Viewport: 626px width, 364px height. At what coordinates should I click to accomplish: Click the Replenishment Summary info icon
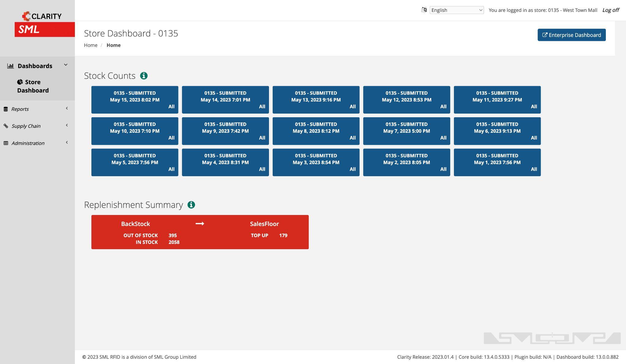191,205
